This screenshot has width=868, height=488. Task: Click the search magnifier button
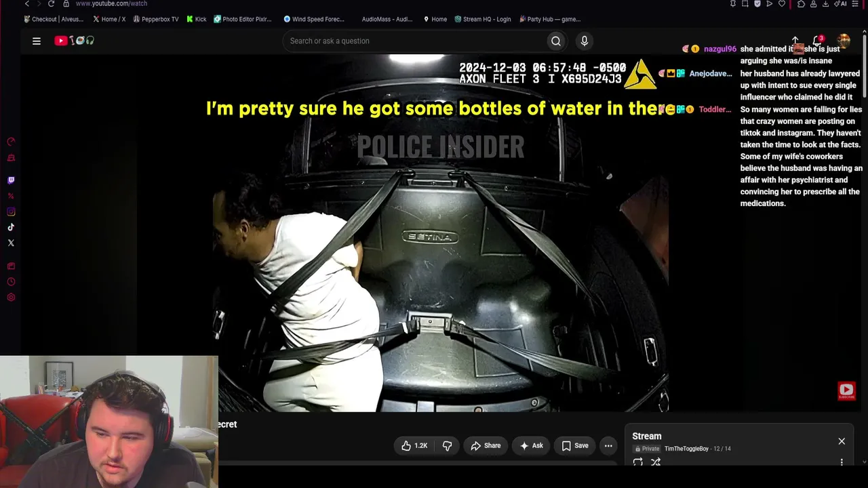pyautogui.click(x=556, y=41)
